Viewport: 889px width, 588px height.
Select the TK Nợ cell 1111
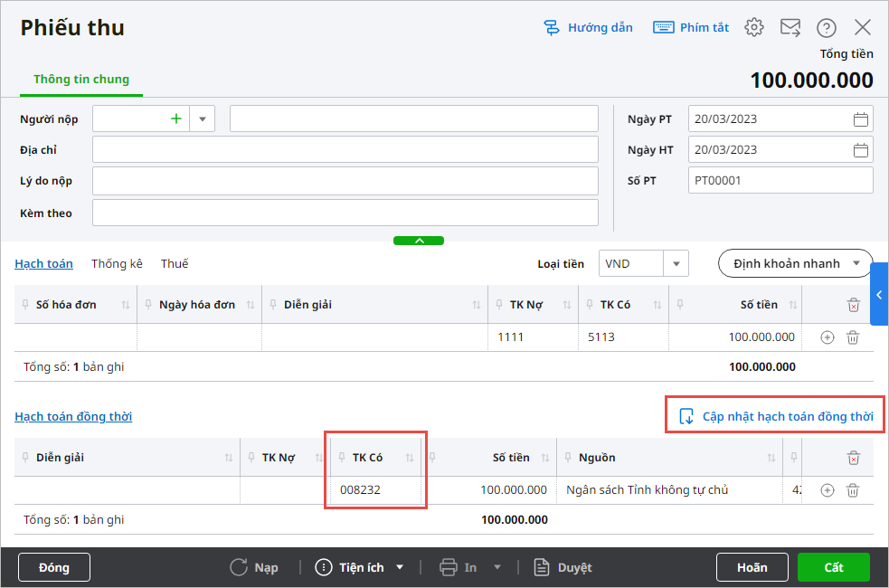533,337
